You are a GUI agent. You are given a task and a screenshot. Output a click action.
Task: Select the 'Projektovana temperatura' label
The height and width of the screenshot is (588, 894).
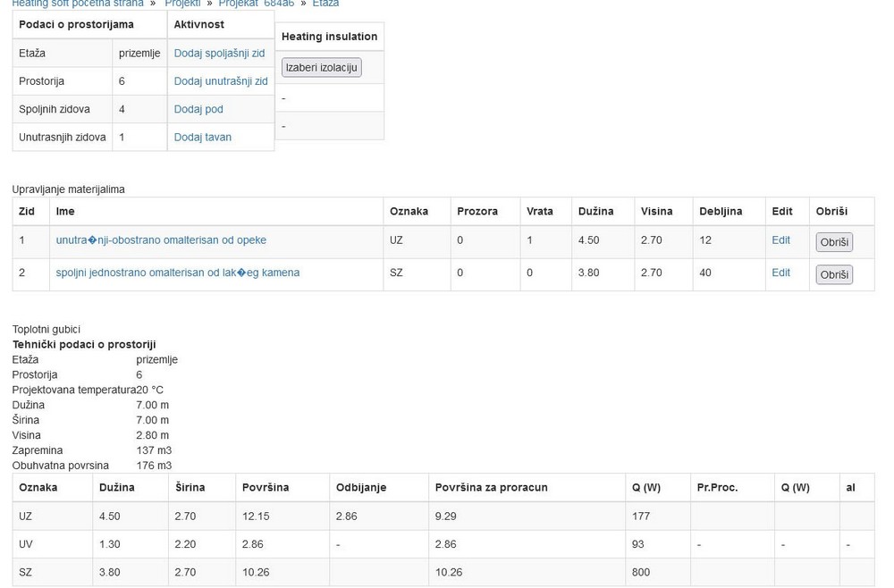[74, 390]
